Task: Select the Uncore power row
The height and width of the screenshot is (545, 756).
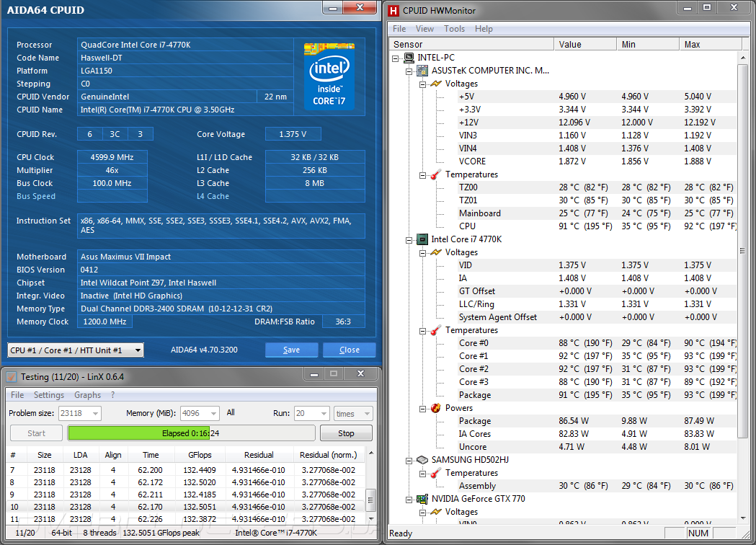Action: click(x=597, y=447)
